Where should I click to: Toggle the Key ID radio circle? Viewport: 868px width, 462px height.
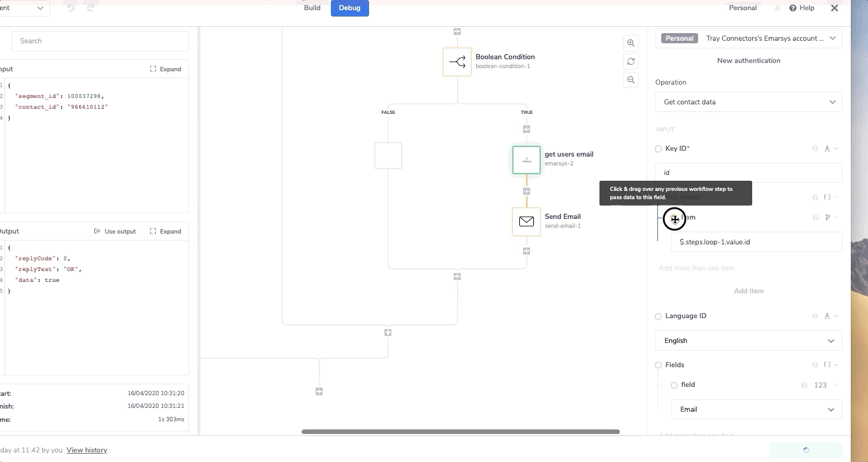659,149
